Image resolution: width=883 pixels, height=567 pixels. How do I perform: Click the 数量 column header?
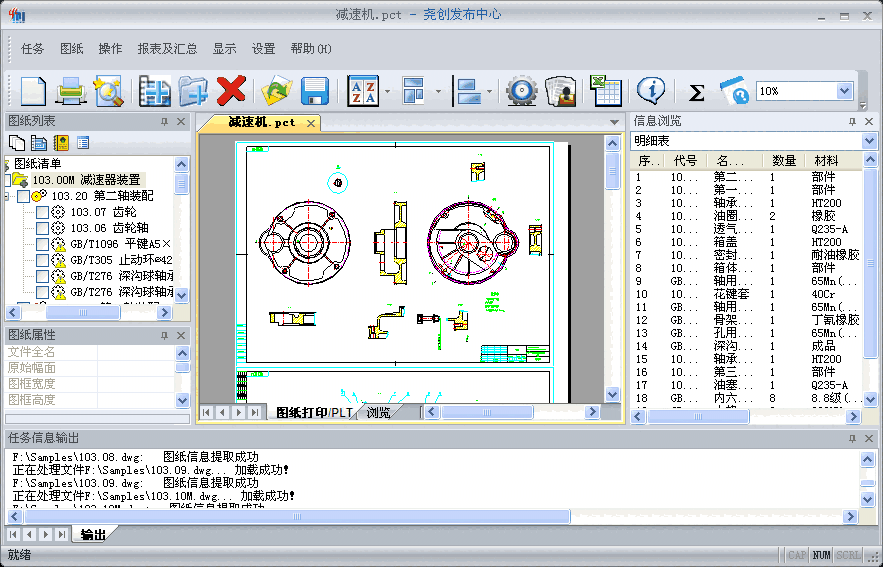tap(784, 161)
